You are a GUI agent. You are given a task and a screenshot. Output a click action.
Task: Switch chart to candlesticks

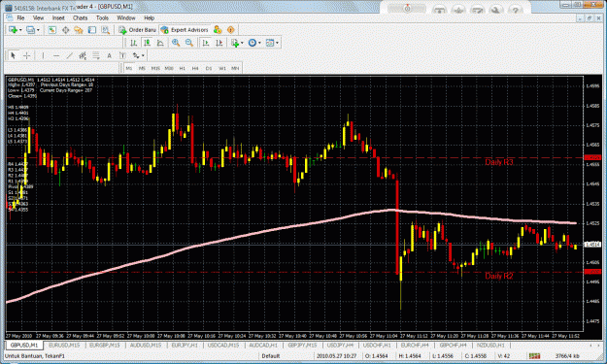(x=147, y=43)
